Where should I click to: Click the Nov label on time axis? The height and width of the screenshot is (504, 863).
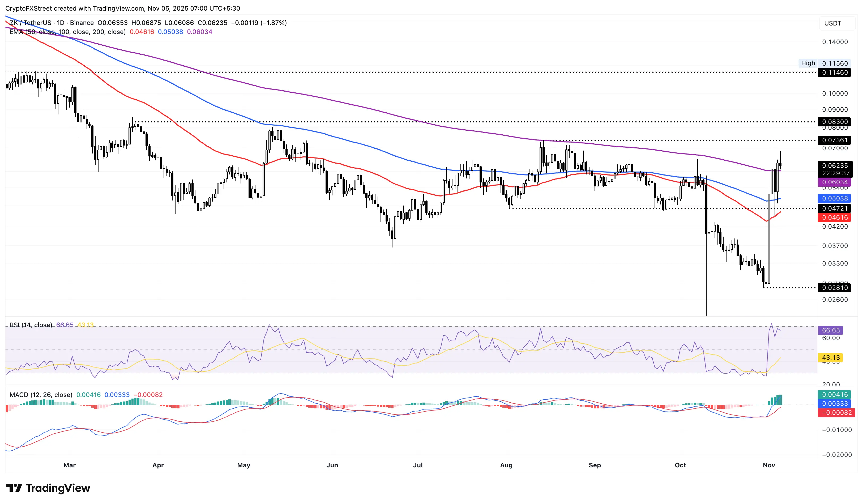pos(769,465)
